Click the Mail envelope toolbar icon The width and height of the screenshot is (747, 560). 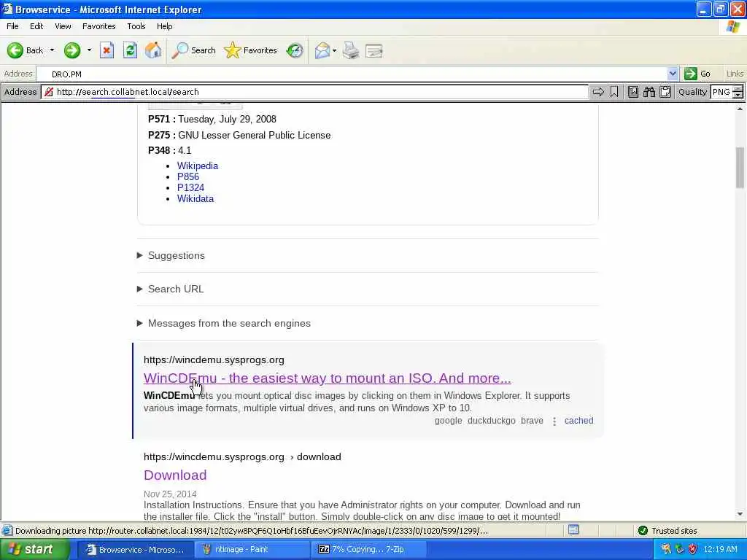pyautogui.click(x=322, y=50)
